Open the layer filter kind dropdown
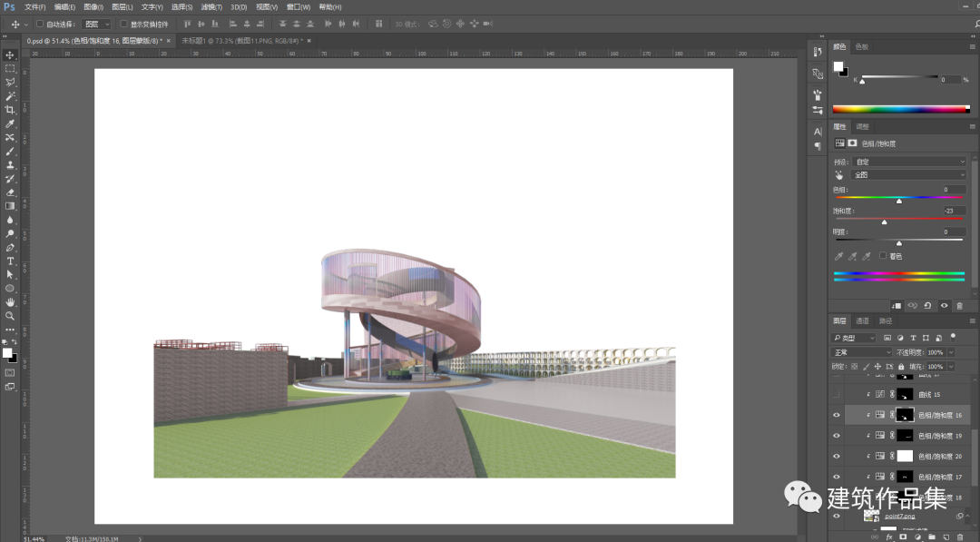Viewport: 980px width, 542px height. pyautogui.click(x=855, y=338)
